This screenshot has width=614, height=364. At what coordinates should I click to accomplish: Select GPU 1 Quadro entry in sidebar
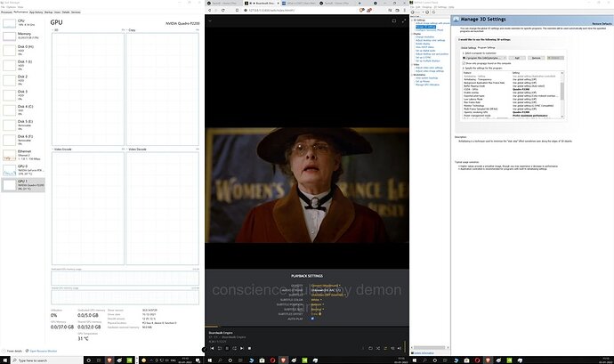click(x=23, y=185)
